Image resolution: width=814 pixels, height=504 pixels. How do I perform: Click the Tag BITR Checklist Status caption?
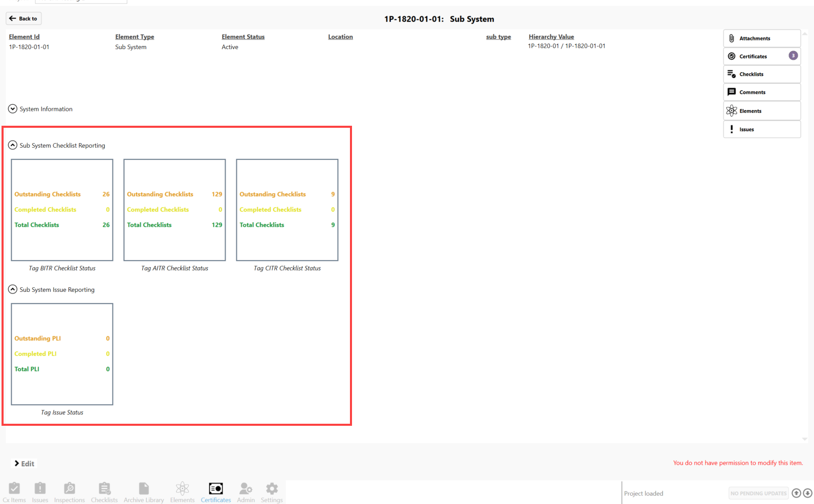tap(62, 268)
